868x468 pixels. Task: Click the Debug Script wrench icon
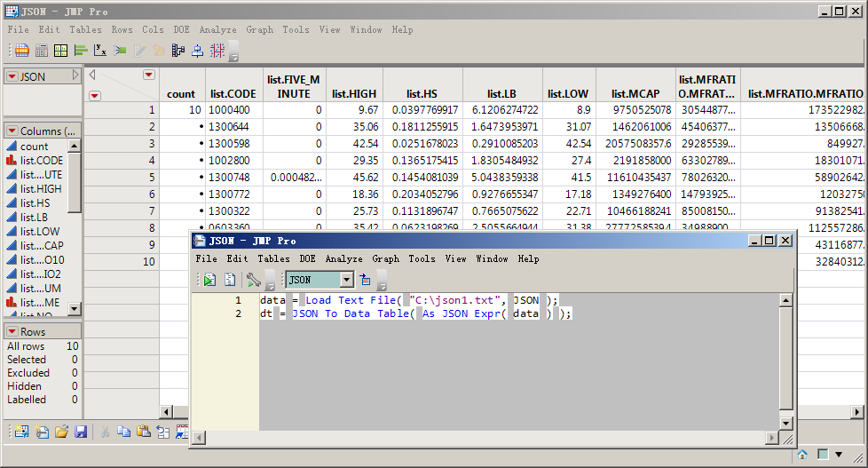(254, 280)
